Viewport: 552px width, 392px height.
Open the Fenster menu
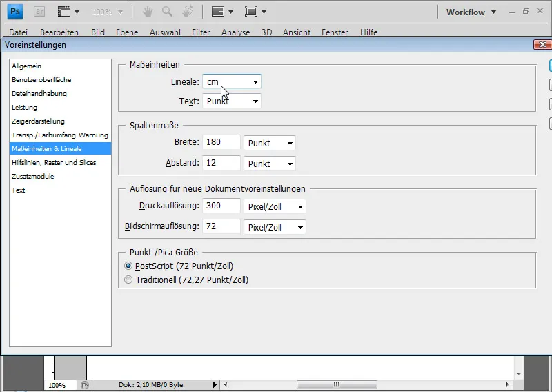point(335,32)
